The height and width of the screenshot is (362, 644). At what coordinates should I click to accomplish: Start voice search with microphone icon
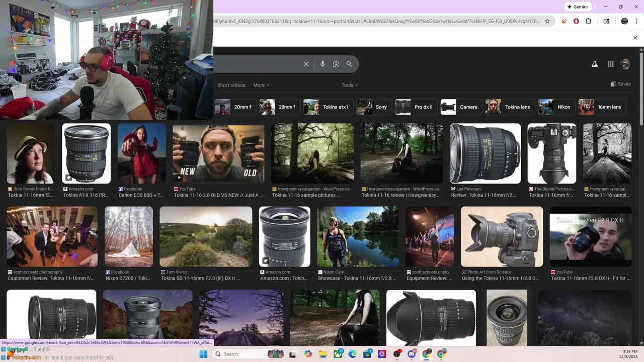tap(323, 64)
